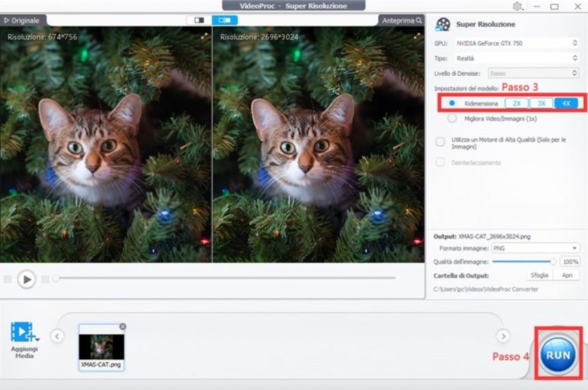Open the Tipo dropdown
Viewport: 588px width, 390px height.
[517, 59]
